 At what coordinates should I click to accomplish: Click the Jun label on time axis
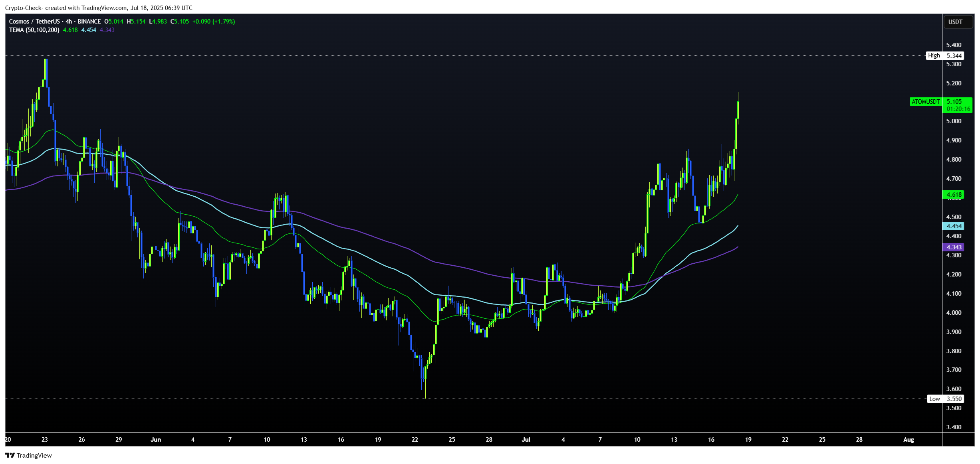(x=156, y=439)
